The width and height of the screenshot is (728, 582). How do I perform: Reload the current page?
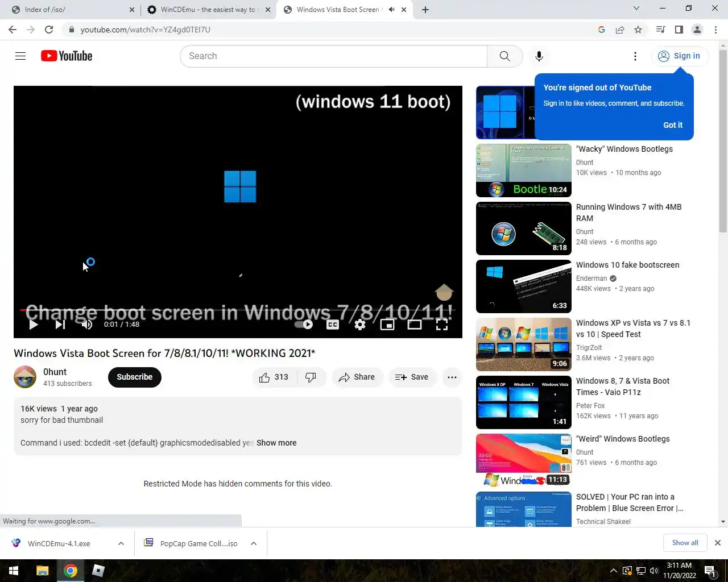coord(49,30)
